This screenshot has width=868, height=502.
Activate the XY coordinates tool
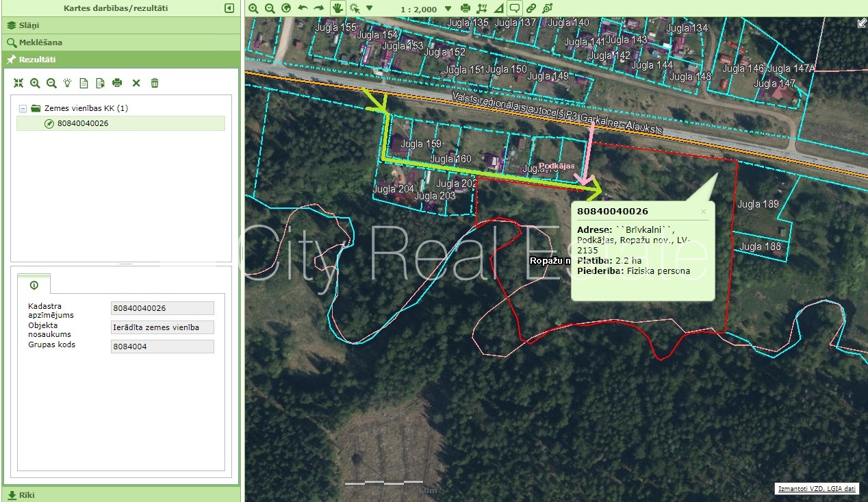click(481, 8)
